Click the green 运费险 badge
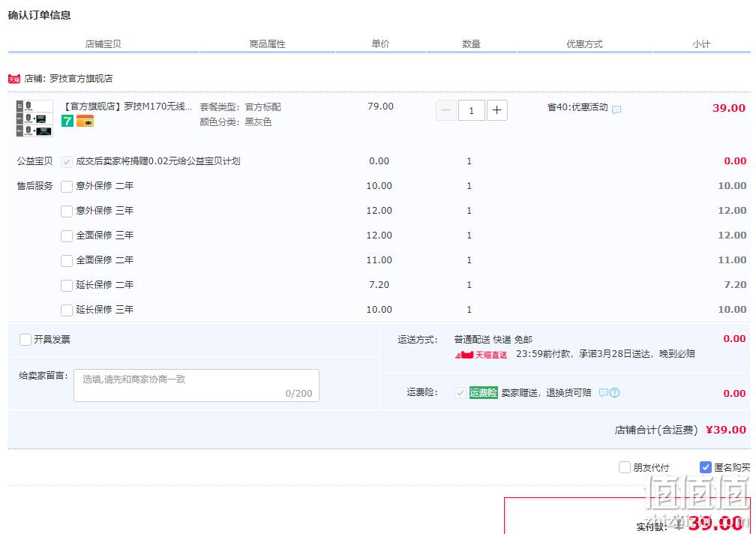The image size is (756, 534). (483, 393)
